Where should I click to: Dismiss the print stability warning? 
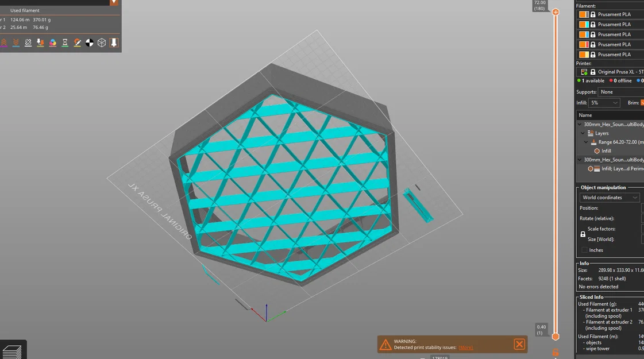pyautogui.click(x=519, y=343)
